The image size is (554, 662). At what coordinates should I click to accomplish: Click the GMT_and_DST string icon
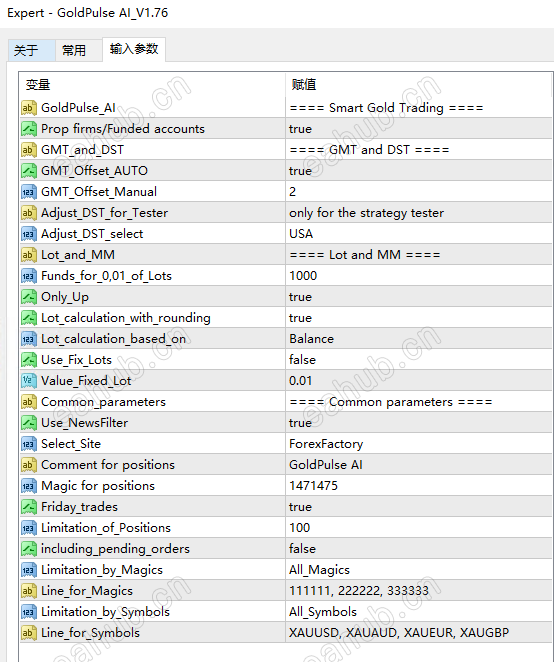pyautogui.click(x=29, y=150)
